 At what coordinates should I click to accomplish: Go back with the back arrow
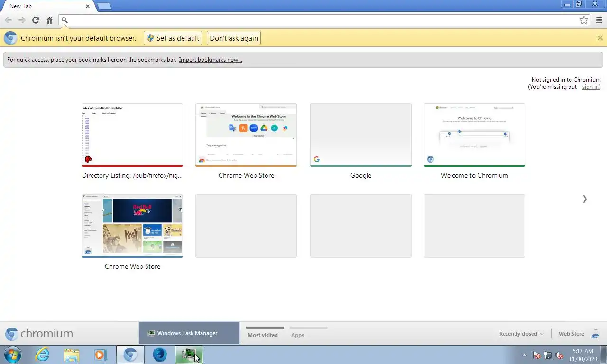click(8, 20)
